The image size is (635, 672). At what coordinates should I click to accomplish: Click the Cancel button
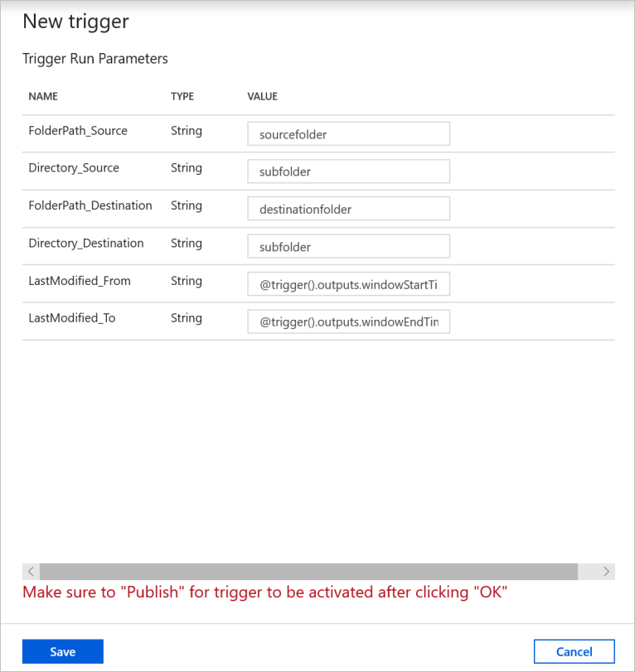(x=574, y=651)
